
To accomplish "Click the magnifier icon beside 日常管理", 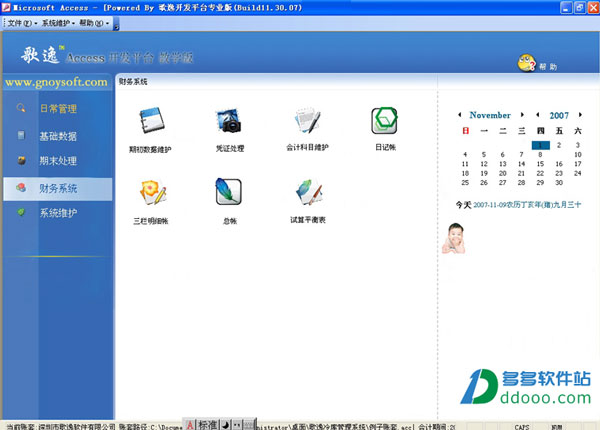I will pos(21,108).
